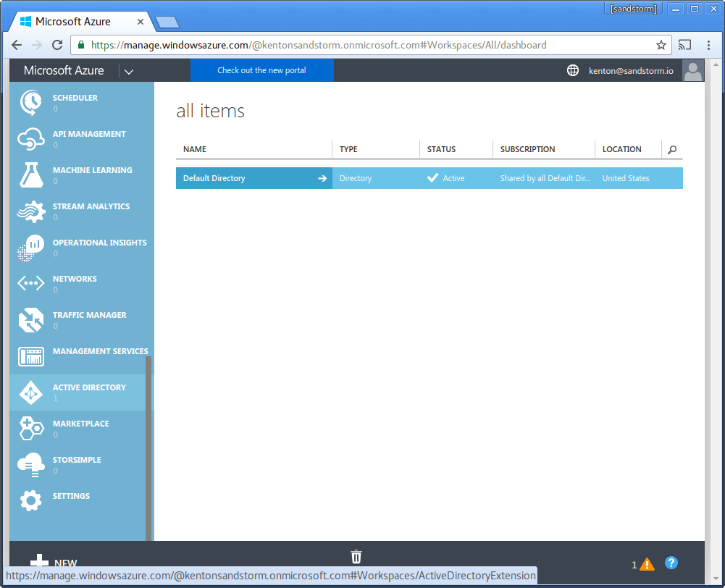Click the arrow on Default Directory row
Viewport: 725px width, 588px height.
point(322,178)
